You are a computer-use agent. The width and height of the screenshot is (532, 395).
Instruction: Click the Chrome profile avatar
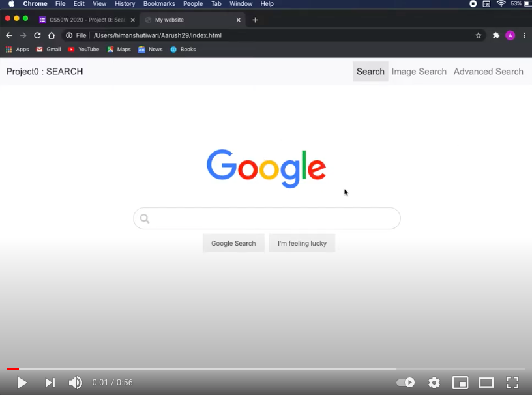[x=510, y=35]
